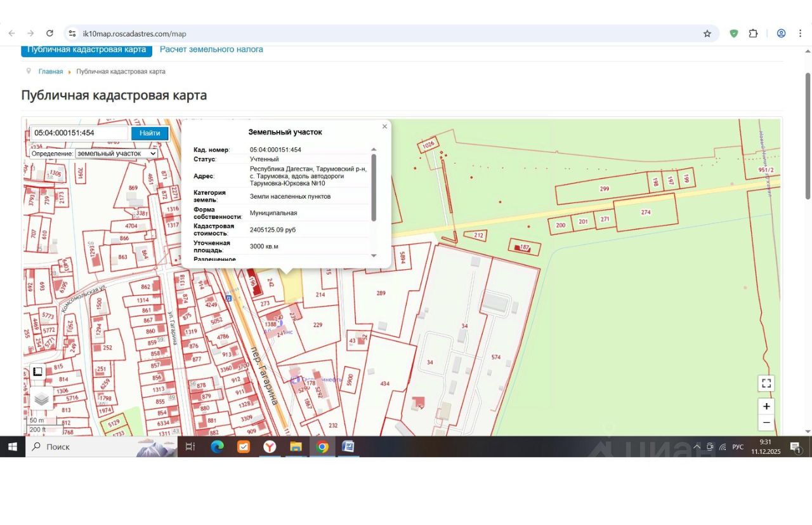
Task: Select parcel 1026 on the map
Action: click(429, 145)
